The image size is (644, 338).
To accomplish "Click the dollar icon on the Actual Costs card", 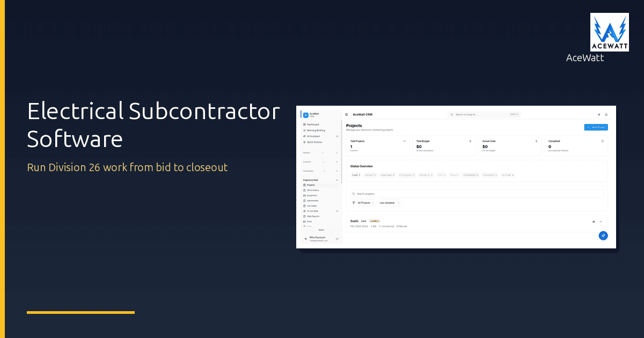I will [x=537, y=141].
